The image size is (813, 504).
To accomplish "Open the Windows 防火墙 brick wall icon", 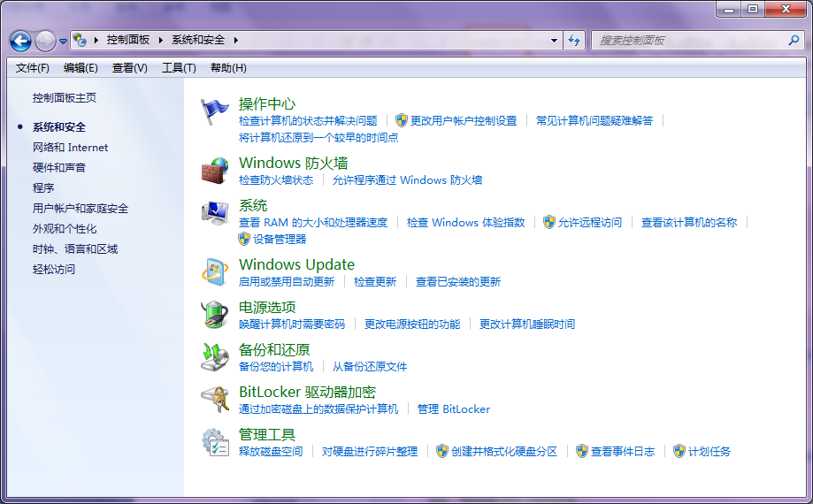I will coord(215,171).
